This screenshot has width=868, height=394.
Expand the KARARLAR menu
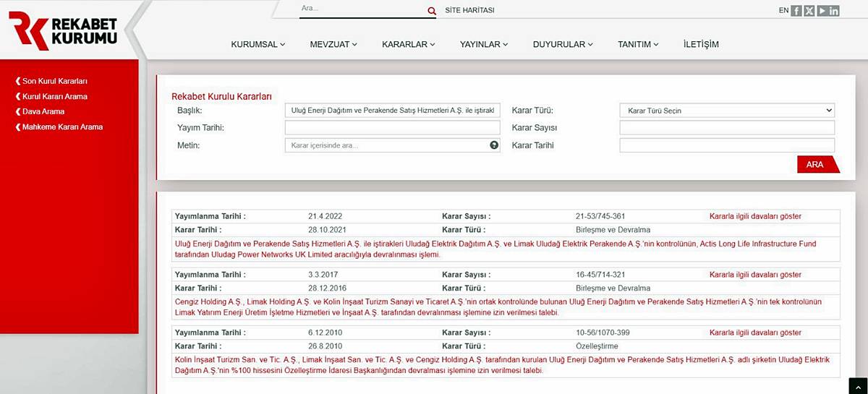pyautogui.click(x=409, y=44)
